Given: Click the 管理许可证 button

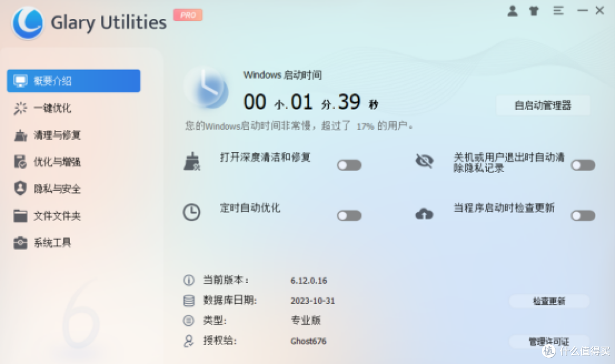Looking at the screenshot, I should pyautogui.click(x=549, y=341).
